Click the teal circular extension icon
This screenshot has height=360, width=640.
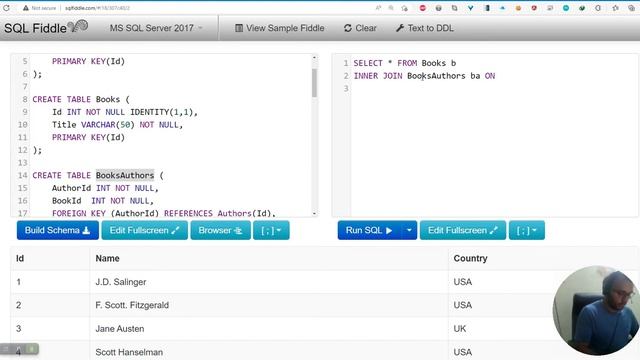566,8
